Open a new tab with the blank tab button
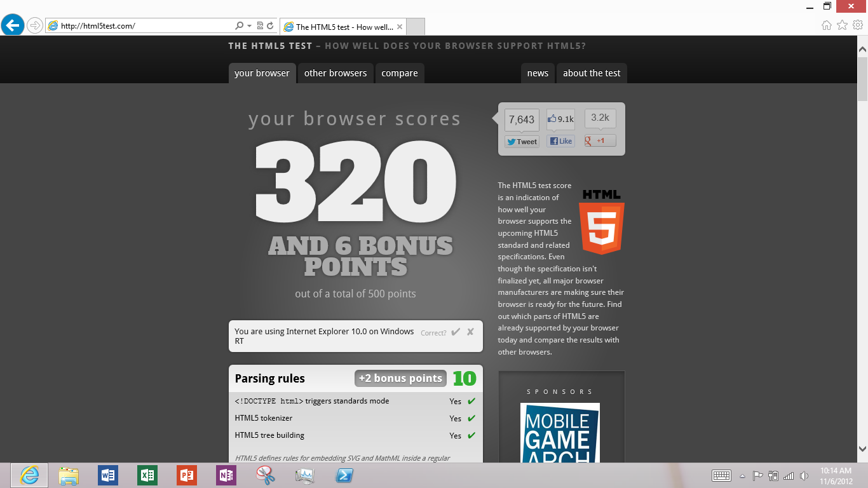868x488 pixels. click(415, 27)
